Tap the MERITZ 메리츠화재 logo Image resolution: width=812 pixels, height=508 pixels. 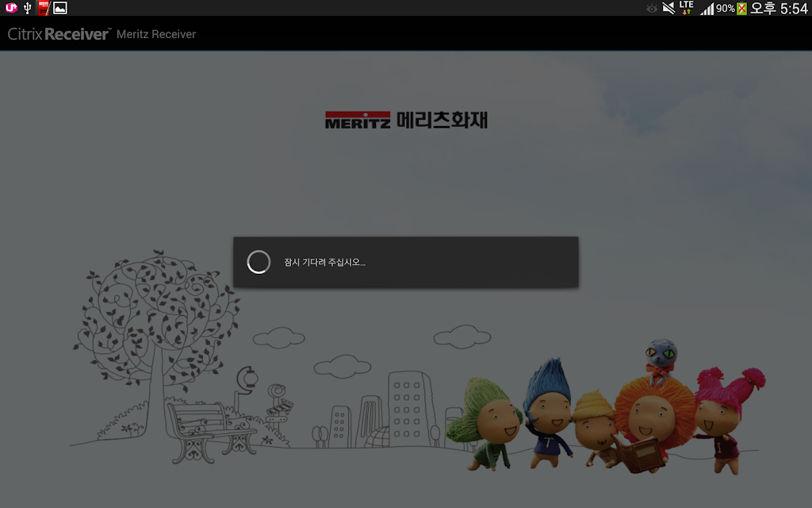click(x=406, y=120)
